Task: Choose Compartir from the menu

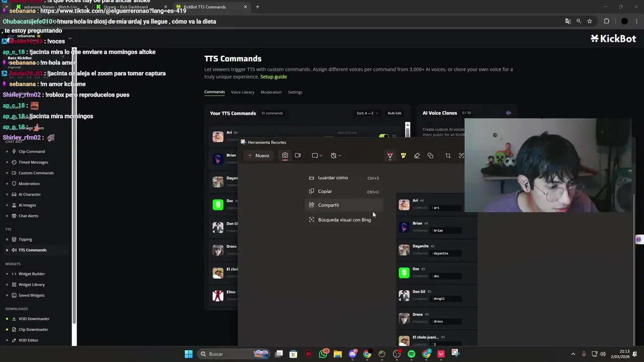Action: (x=344, y=205)
